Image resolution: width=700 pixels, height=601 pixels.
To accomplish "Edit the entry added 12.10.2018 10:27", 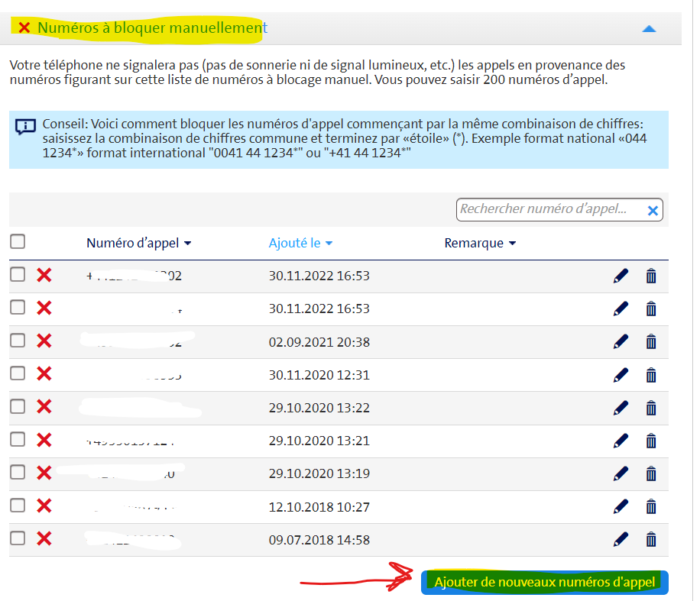I will click(x=621, y=506).
